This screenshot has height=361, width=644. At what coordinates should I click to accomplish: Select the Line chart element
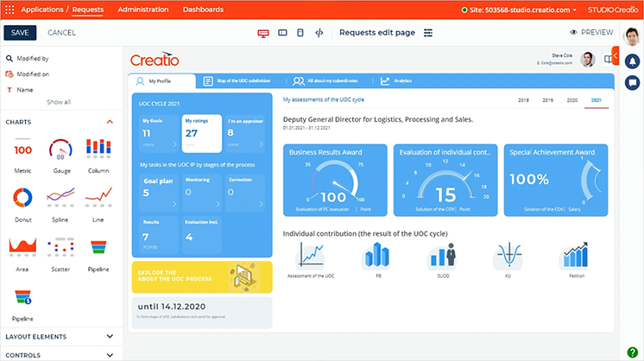coord(98,205)
